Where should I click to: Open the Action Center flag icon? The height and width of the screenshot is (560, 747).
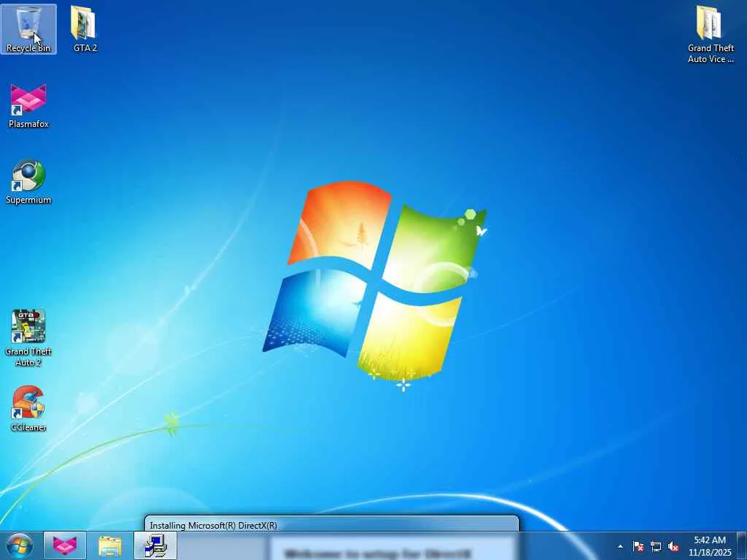638,547
